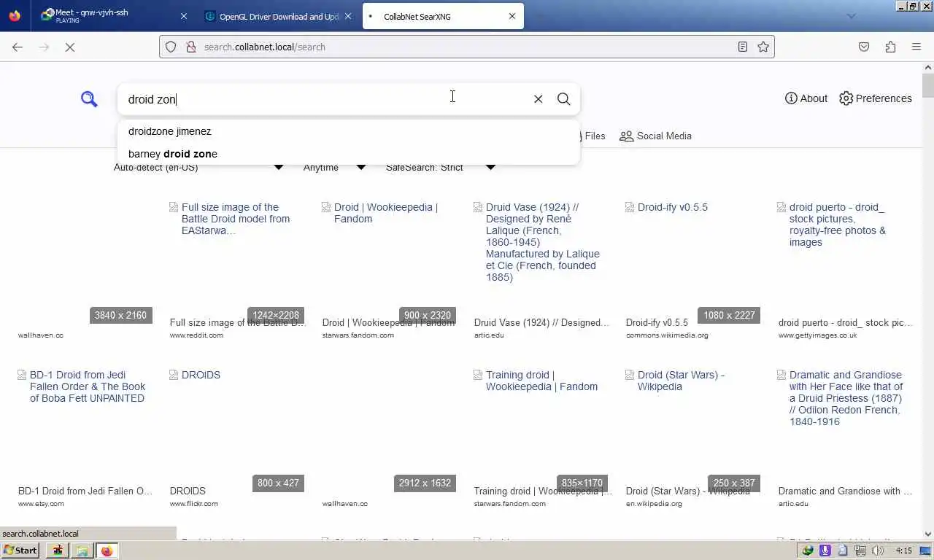
Task: Close the CollabNet SearXNG tab
Action: click(x=512, y=16)
